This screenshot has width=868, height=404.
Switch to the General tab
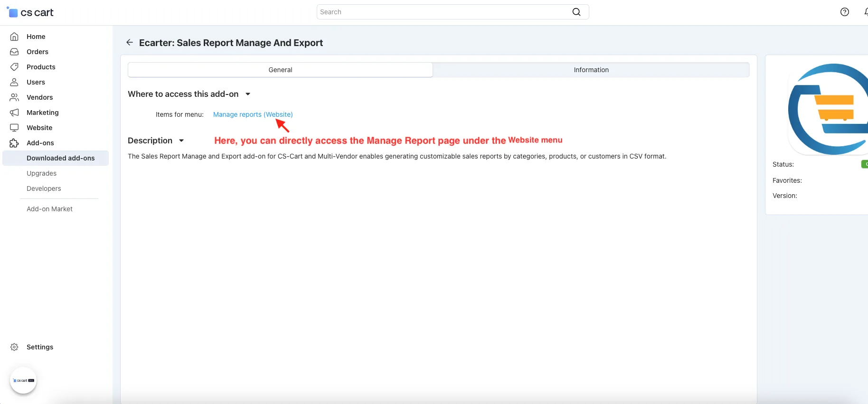tap(280, 70)
